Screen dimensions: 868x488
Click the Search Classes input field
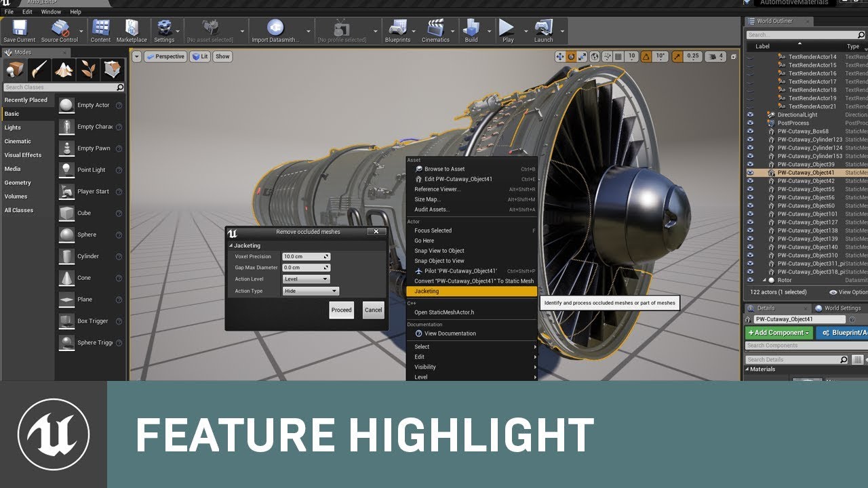click(x=64, y=87)
